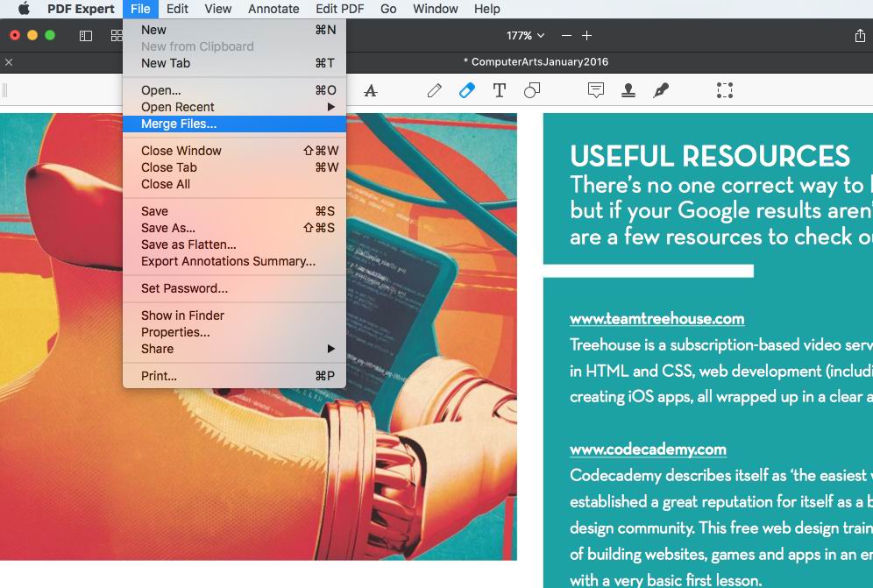Activate the selection marquee tool

coord(724,89)
